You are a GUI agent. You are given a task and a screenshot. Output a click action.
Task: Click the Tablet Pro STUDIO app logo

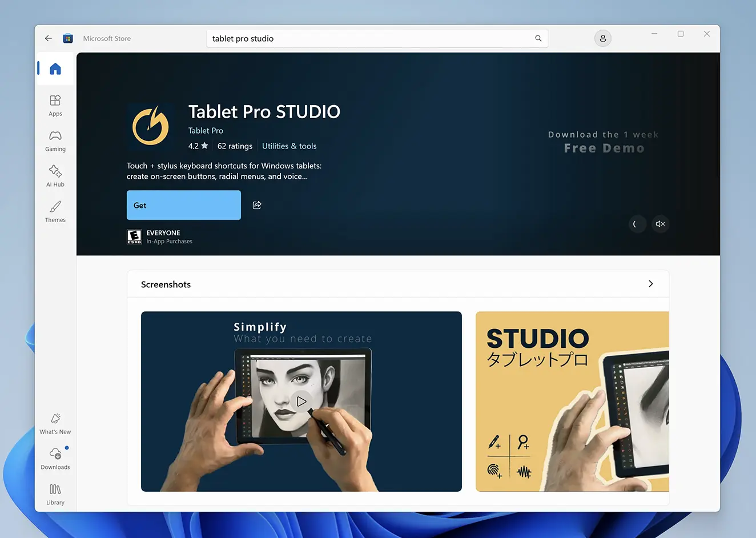151,126
